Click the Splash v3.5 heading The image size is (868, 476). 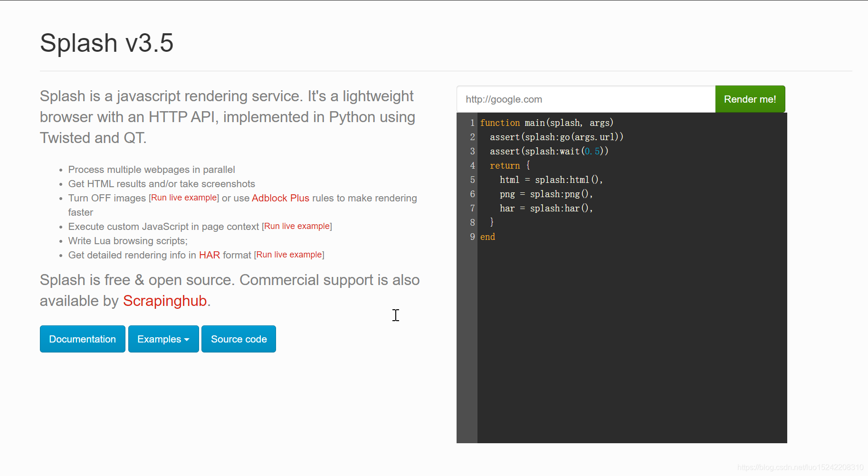click(x=107, y=43)
